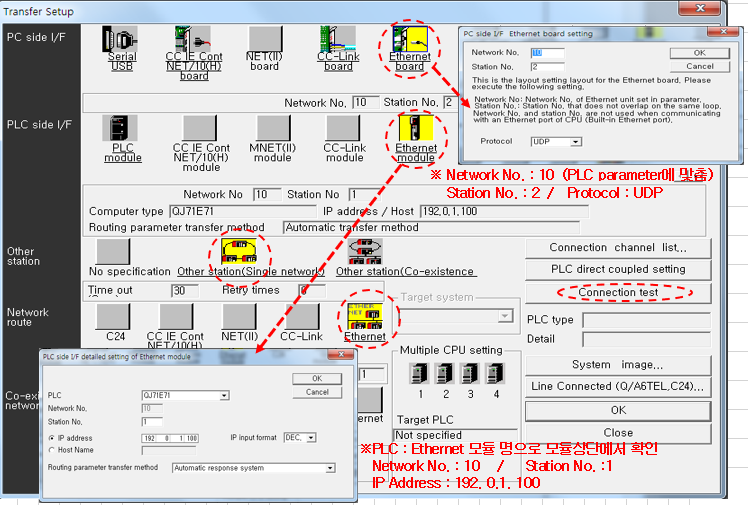The image size is (748, 505).
Task: Select the PLC module icon
Action: [x=120, y=128]
